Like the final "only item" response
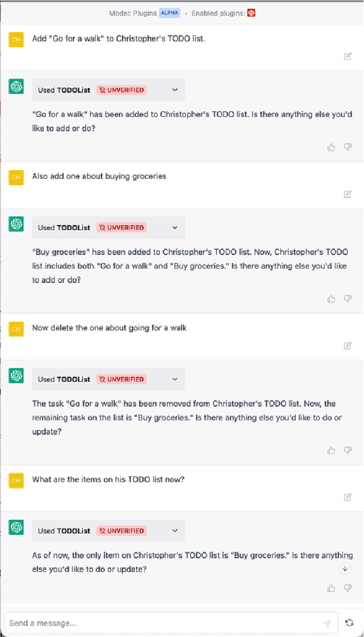The image size is (364, 637). coord(331,588)
